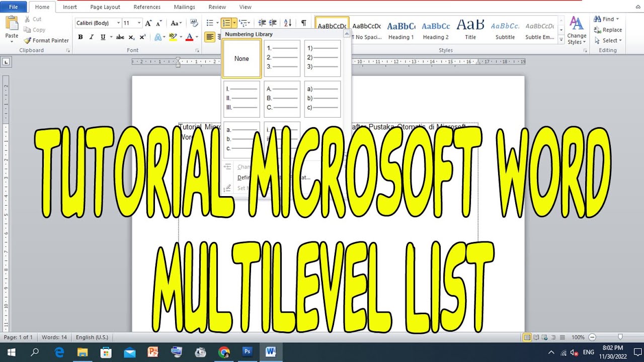
Task: Click the multilevel list icon
Action: tap(243, 23)
